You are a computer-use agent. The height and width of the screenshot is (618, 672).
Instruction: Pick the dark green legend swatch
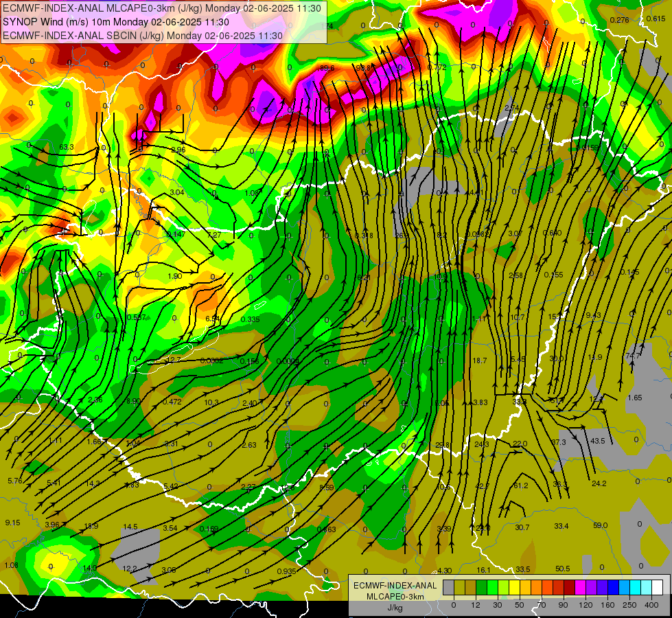pos(481,588)
